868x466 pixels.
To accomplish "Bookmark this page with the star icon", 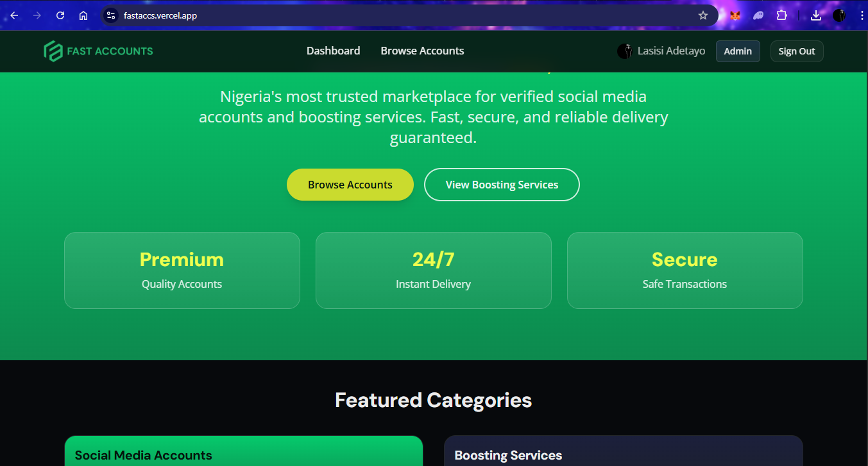I will 703,15.
